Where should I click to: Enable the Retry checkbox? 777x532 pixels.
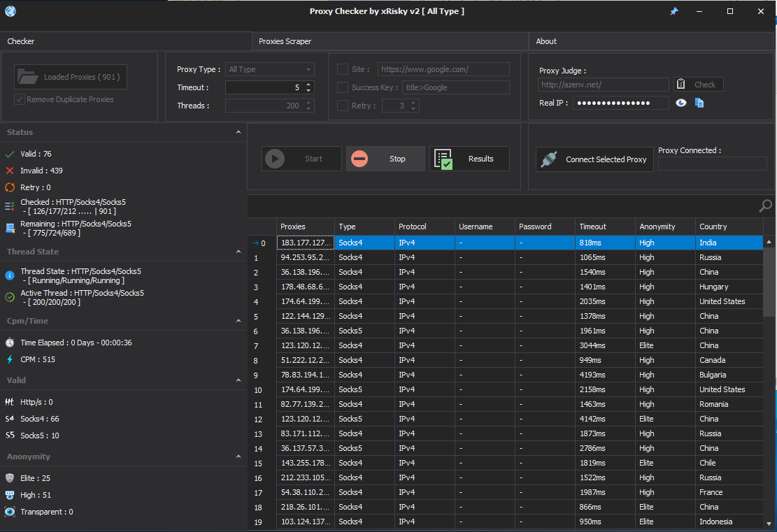pyautogui.click(x=343, y=106)
